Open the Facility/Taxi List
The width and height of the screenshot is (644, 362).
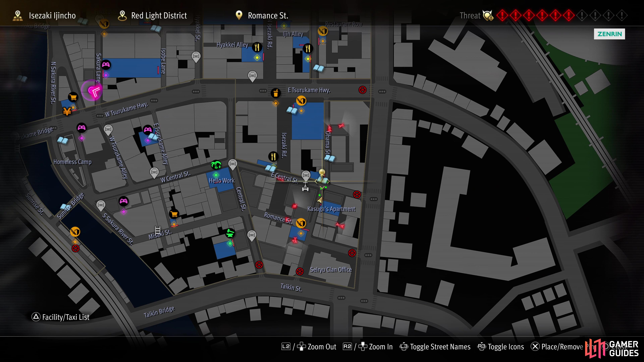click(61, 317)
